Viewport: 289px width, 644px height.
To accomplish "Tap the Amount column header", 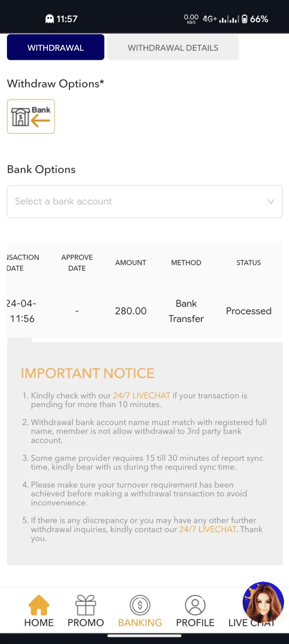I will pos(130,263).
